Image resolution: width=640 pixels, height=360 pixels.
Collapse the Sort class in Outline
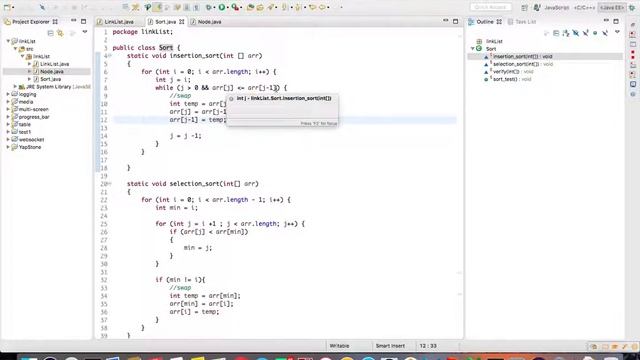pyautogui.click(x=473, y=49)
